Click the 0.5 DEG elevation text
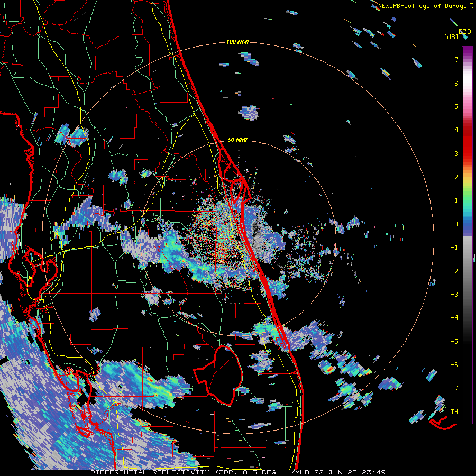 (260, 472)
